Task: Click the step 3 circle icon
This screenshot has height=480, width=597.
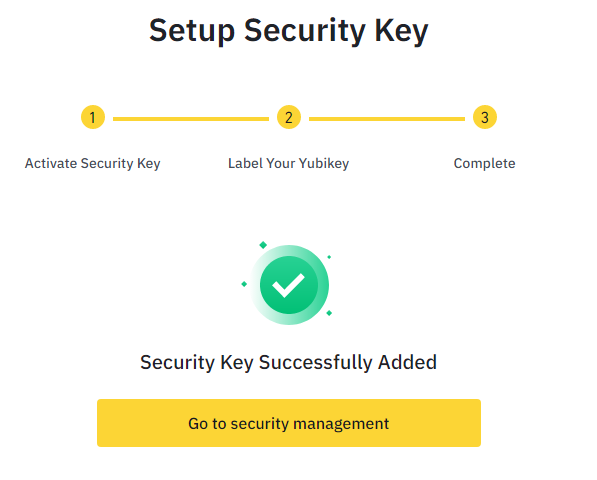Action: (485, 117)
